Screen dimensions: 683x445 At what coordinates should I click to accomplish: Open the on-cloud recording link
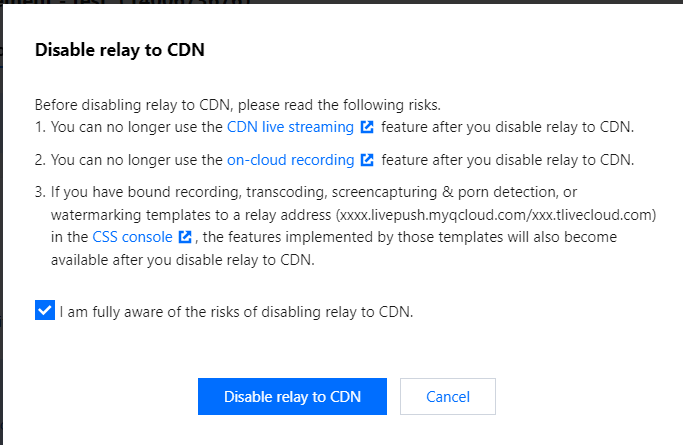pyautogui.click(x=290, y=159)
